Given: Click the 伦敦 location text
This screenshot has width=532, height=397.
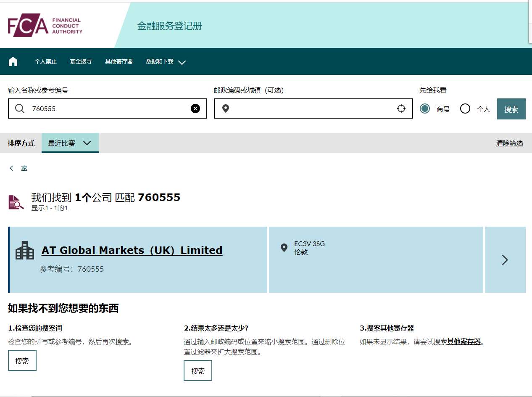Looking at the screenshot, I should (x=301, y=252).
